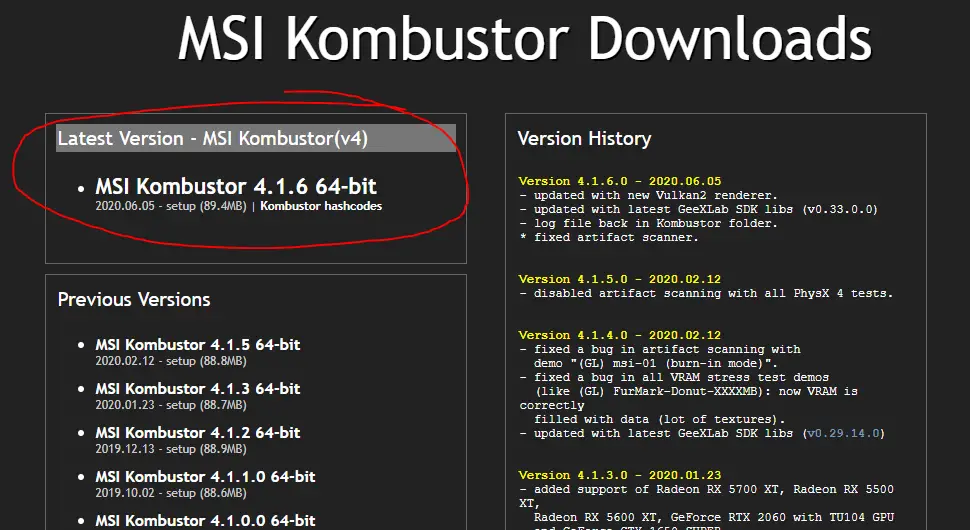Click the 'log file back in Kombustor folder' line
This screenshot has width=970, height=530.
coord(648,223)
